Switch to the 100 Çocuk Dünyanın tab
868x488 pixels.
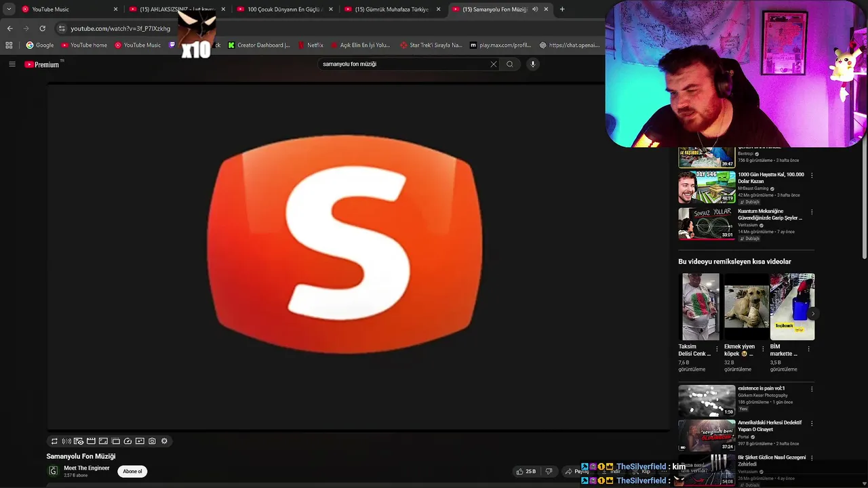point(285,9)
